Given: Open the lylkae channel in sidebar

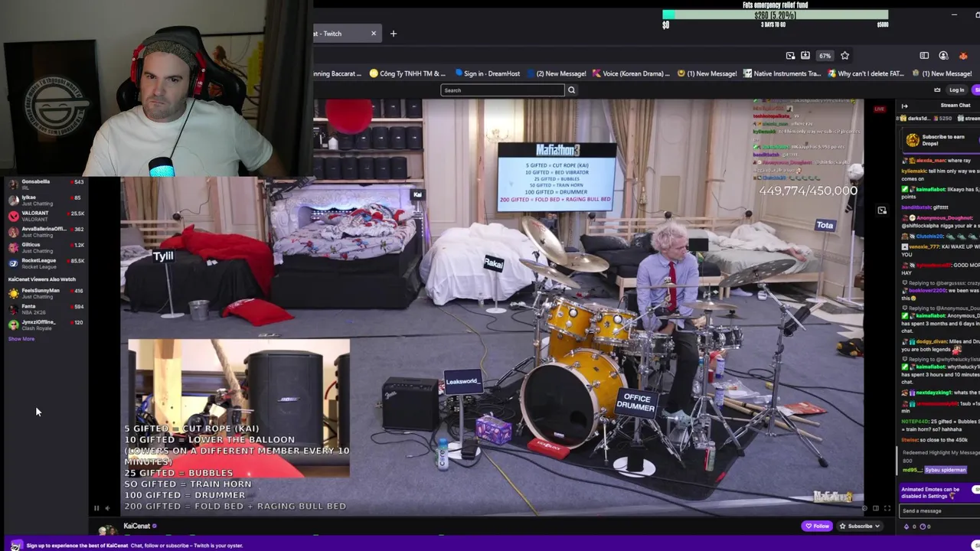Looking at the screenshot, I should pyautogui.click(x=46, y=200).
